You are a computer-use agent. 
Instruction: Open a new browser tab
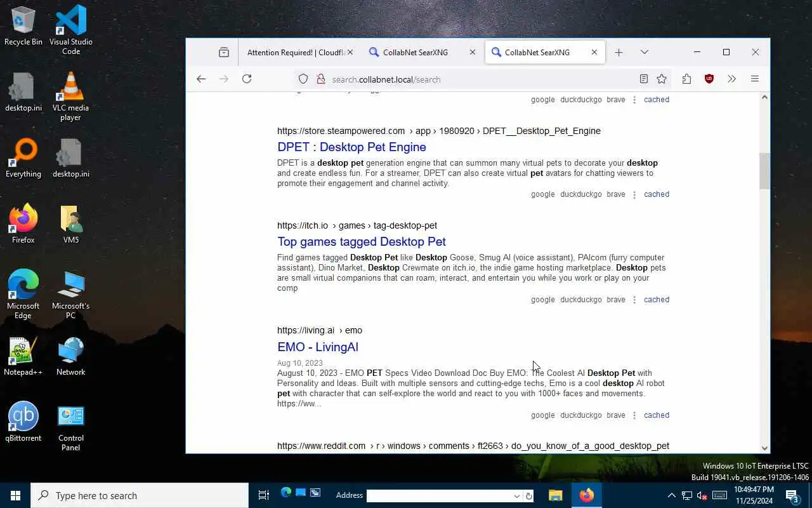619,52
